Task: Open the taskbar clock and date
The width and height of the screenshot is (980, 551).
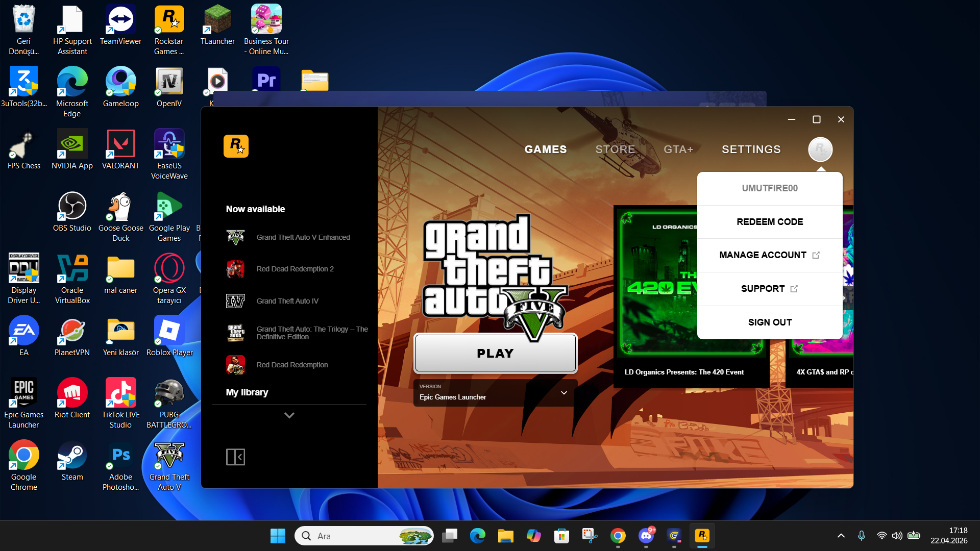Action: tap(949, 536)
